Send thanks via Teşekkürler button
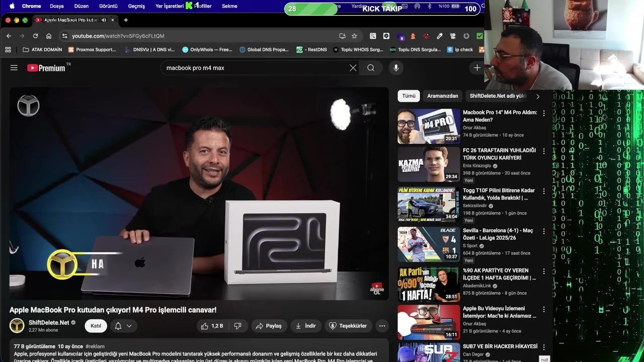 point(348,326)
